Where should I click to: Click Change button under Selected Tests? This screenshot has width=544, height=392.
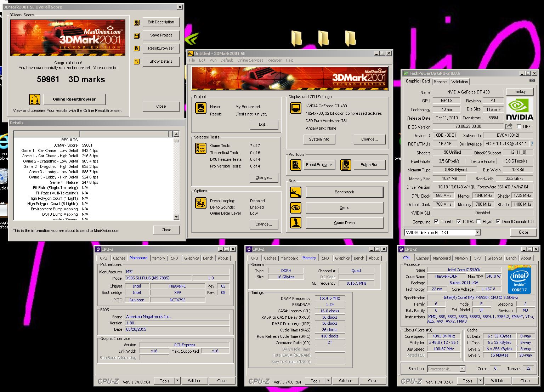tap(263, 177)
